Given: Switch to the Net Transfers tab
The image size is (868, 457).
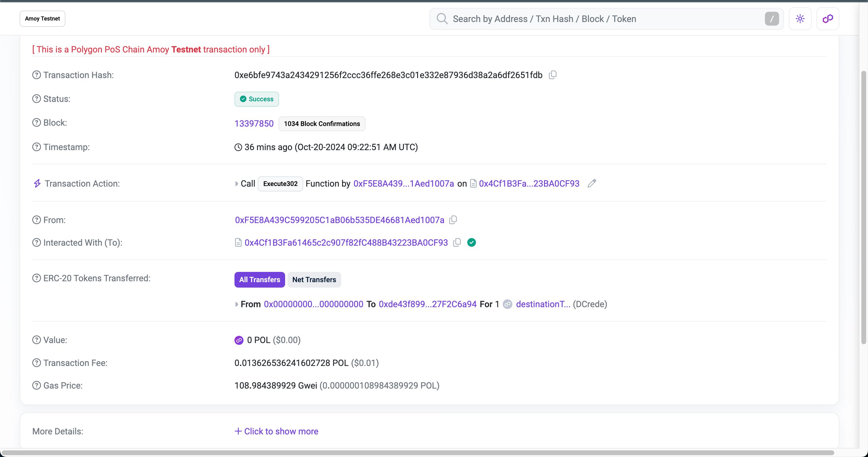Looking at the screenshot, I should coord(314,279).
